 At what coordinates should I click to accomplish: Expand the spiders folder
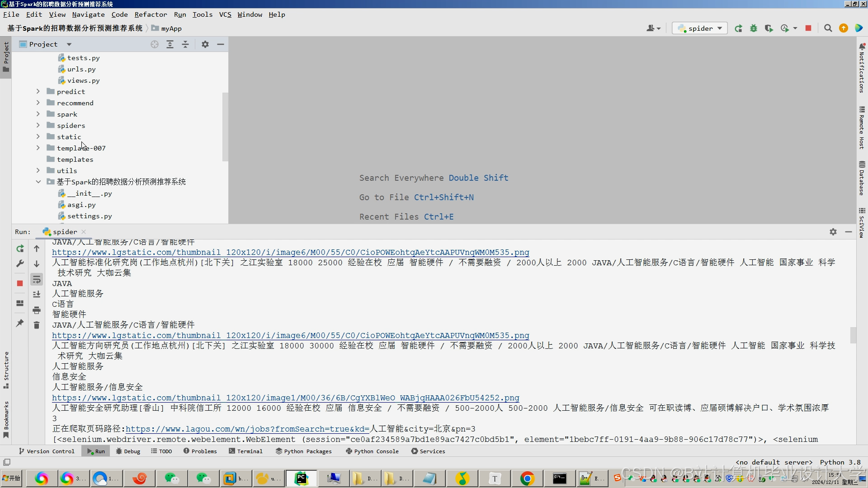point(38,125)
